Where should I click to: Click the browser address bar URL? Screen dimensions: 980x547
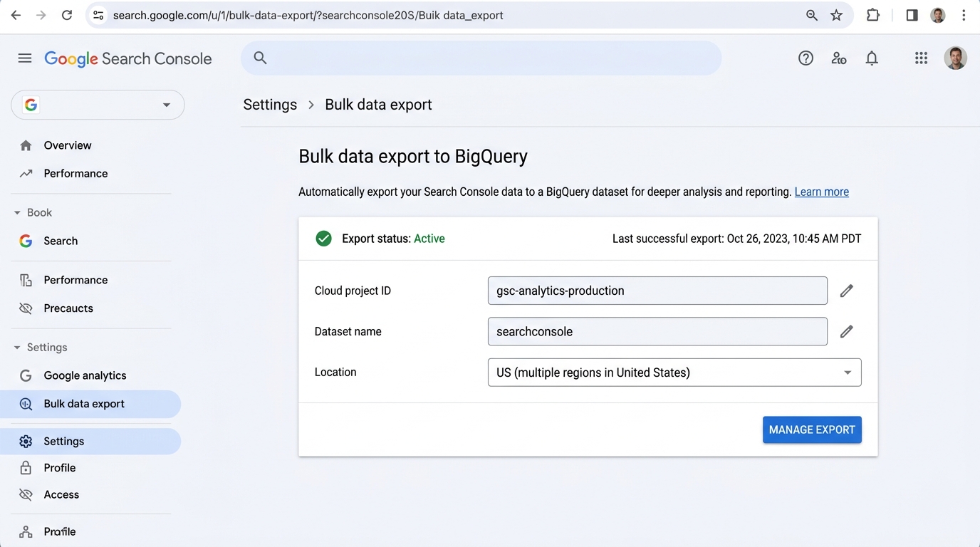coord(308,15)
